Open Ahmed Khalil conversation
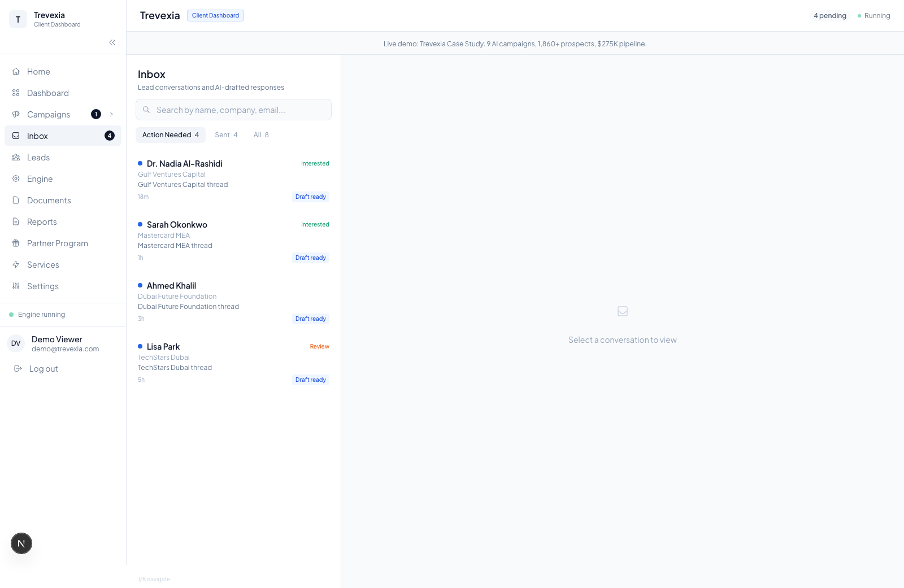904x588 pixels. pyautogui.click(x=233, y=302)
